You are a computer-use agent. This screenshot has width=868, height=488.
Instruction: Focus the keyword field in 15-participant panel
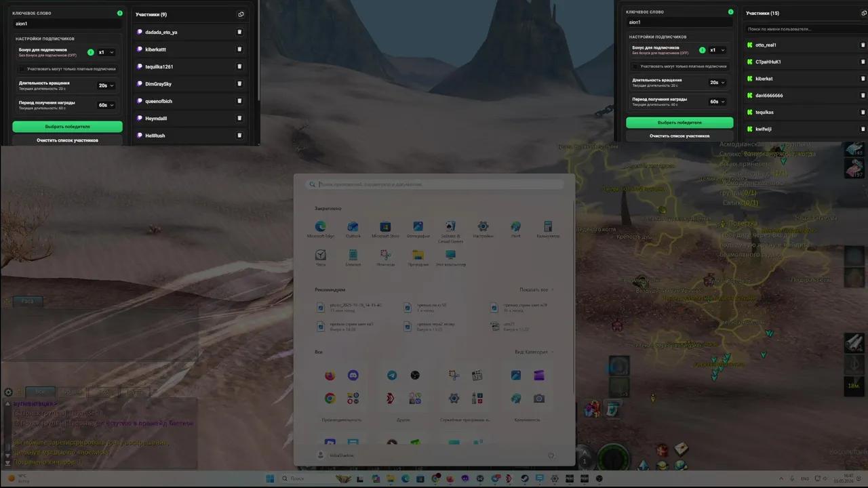click(679, 22)
